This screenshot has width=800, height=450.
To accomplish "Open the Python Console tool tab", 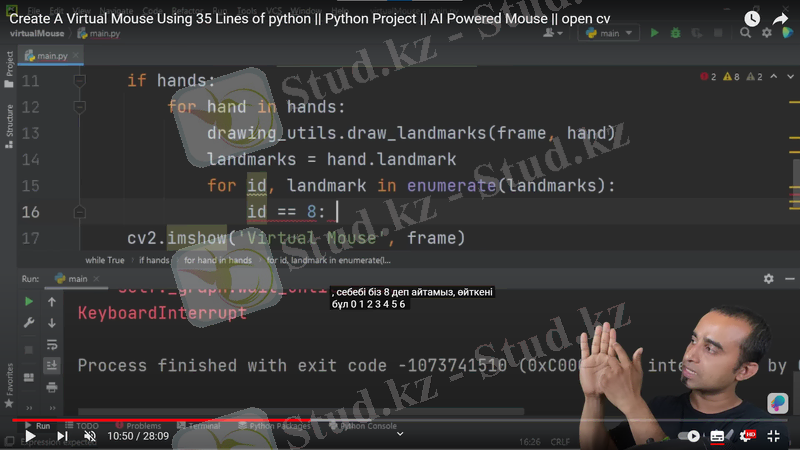I will 363,426.
